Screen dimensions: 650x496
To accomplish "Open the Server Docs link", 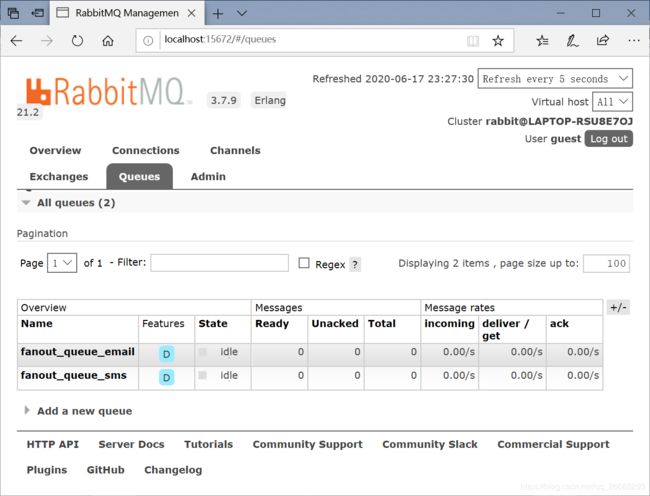I will click(x=131, y=444).
